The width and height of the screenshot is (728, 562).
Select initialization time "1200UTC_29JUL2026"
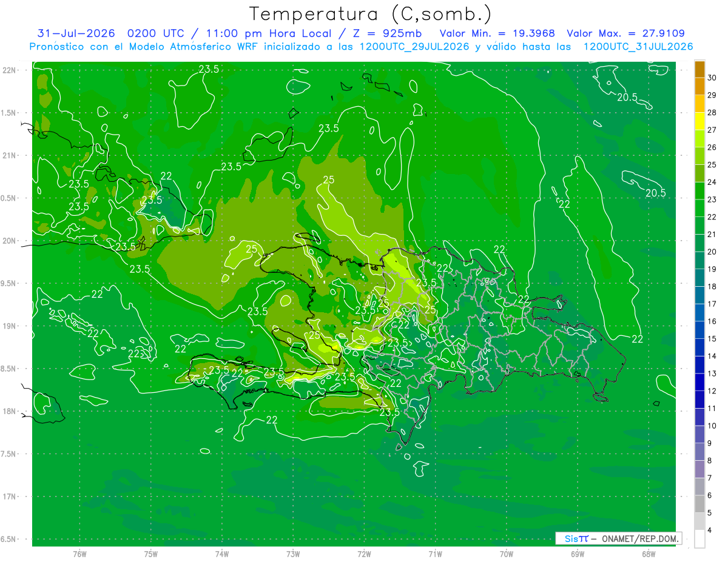(414, 47)
